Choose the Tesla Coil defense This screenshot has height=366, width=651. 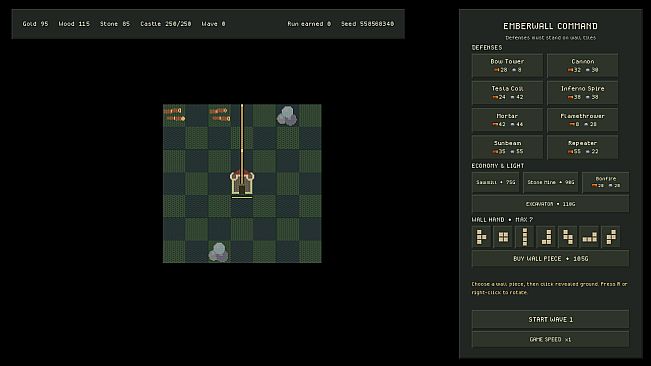pyautogui.click(x=507, y=93)
